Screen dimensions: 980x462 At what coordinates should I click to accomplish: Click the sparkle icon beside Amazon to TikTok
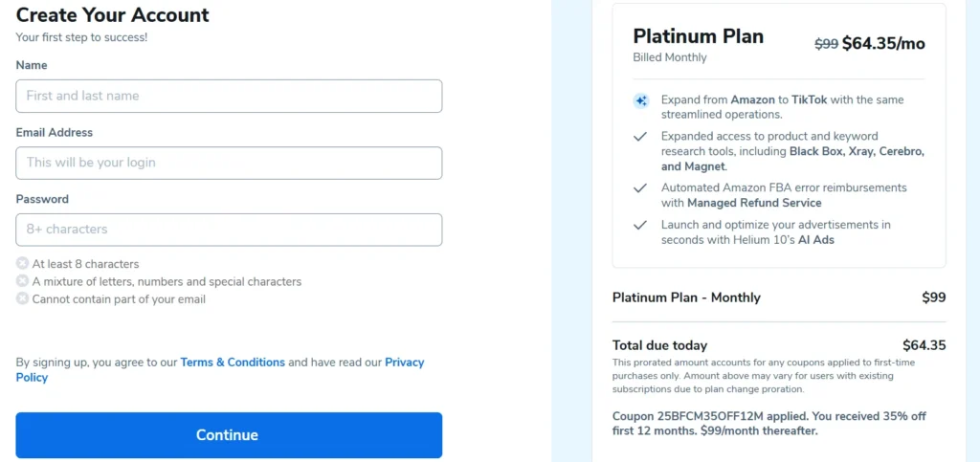click(x=640, y=100)
